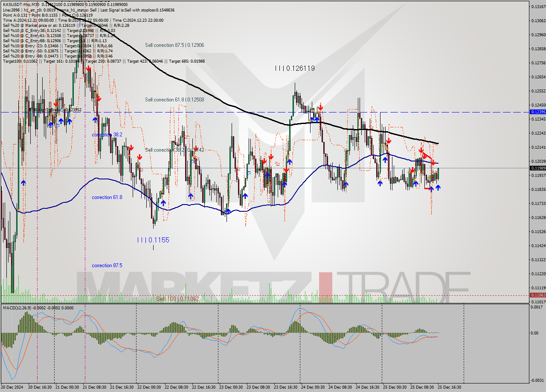The height and width of the screenshot is (392, 546).
Task: Click the 0.12960 price axis label
Action: [x=538, y=35]
